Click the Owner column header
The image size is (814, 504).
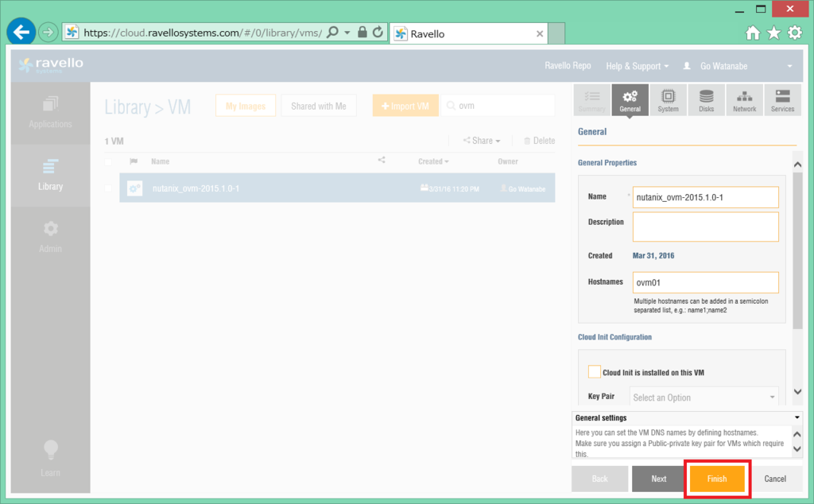click(508, 161)
